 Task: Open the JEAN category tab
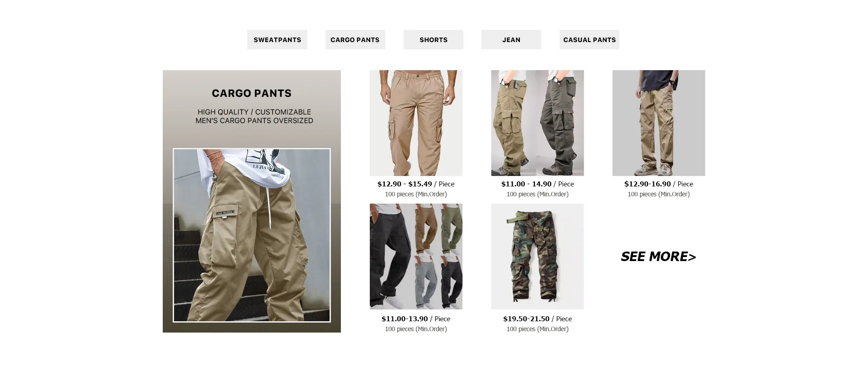[x=511, y=40]
